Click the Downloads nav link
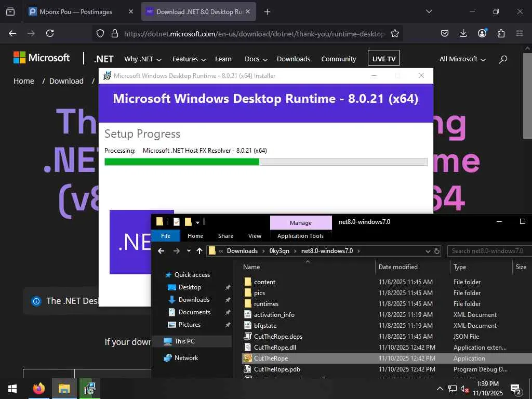This screenshot has height=399, width=532. pos(294,59)
